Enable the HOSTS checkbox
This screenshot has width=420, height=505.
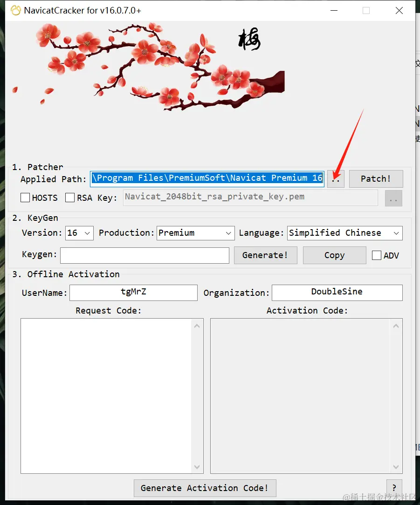coord(25,198)
